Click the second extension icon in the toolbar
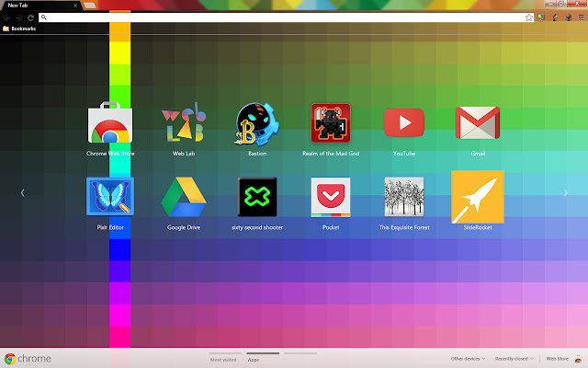Screen dimensions: 588x368 555,17
